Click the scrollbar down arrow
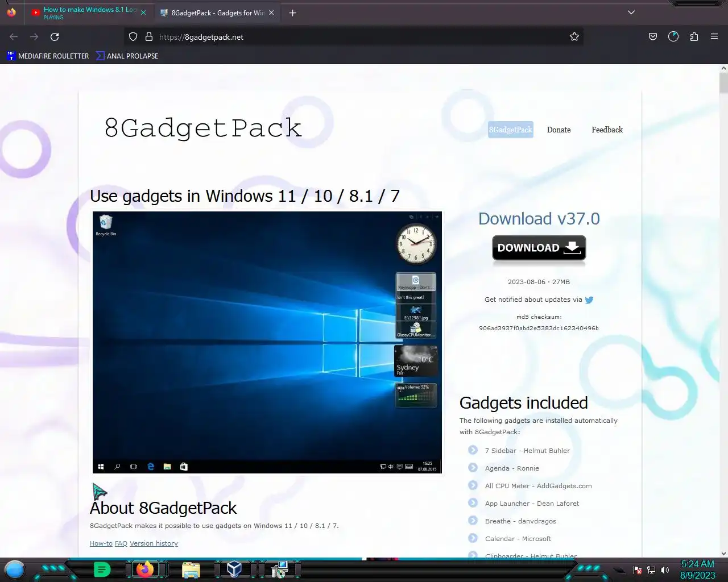 coord(723,553)
